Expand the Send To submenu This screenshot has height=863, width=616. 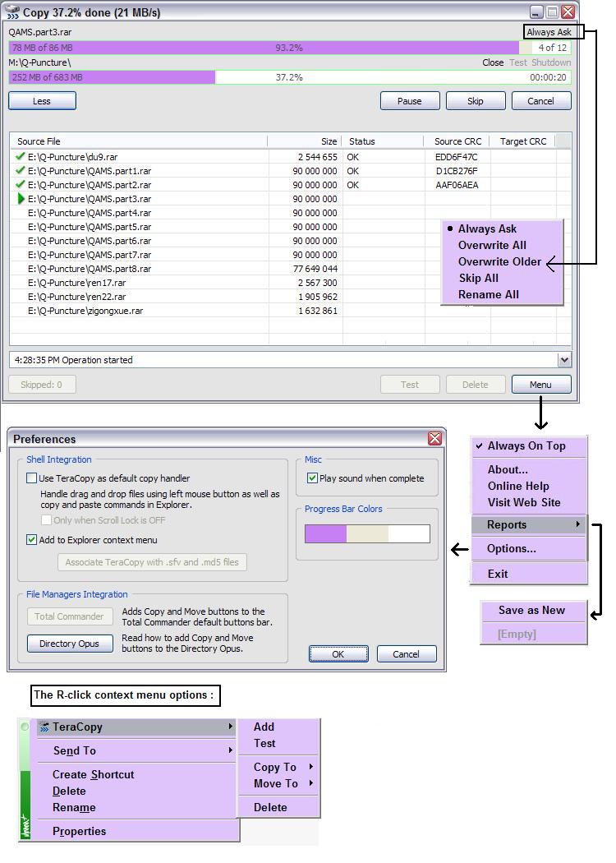[136, 750]
